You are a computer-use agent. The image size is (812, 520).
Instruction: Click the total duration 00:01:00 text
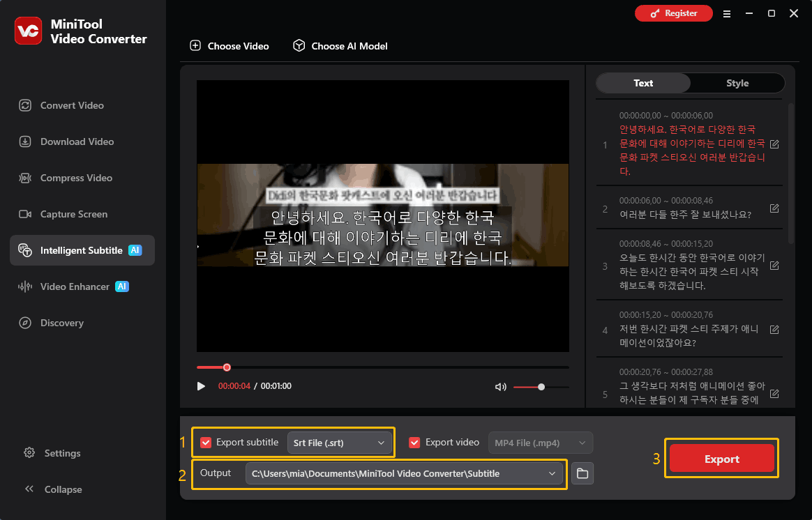[276, 386]
